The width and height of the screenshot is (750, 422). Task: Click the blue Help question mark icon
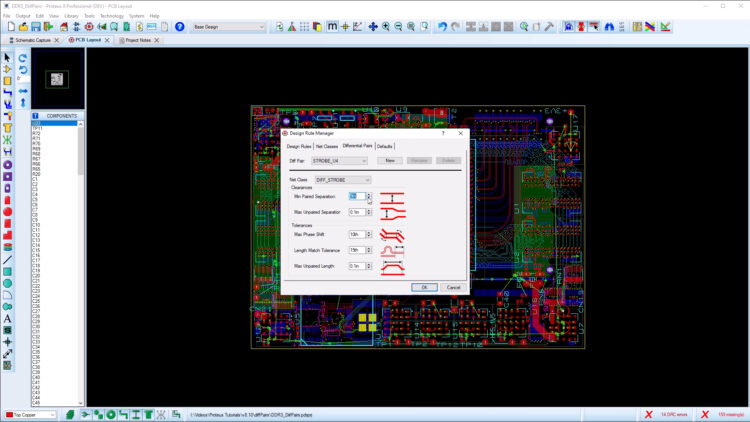coord(180,27)
